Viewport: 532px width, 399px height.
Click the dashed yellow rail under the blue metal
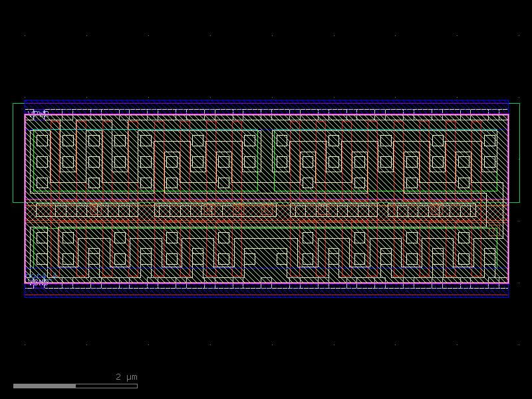point(266,108)
